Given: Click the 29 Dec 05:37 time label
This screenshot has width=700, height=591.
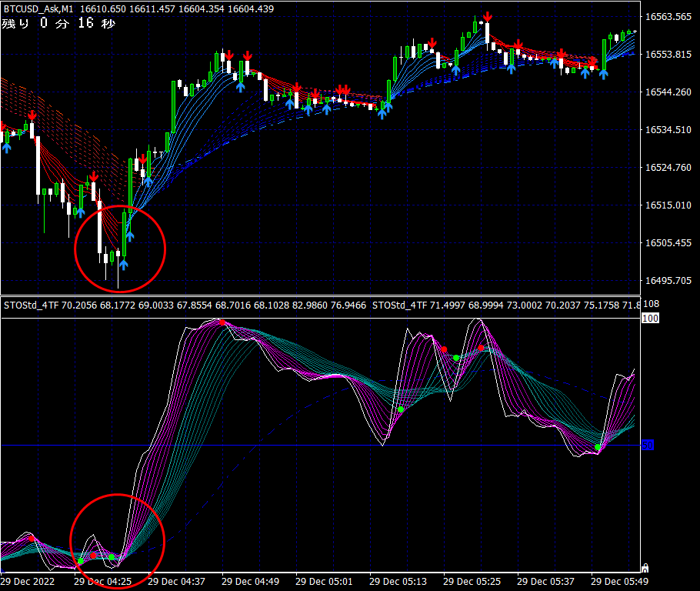Looking at the screenshot, I should pos(545,582).
